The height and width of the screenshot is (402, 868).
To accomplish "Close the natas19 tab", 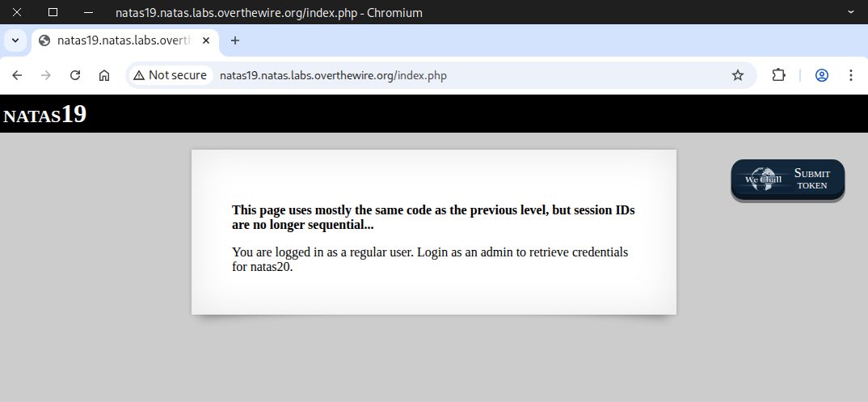I will (206, 40).
